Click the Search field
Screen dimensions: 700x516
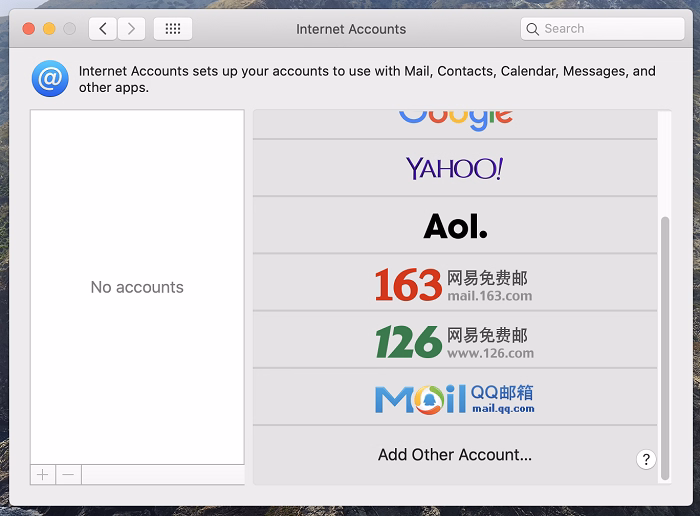pos(602,29)
